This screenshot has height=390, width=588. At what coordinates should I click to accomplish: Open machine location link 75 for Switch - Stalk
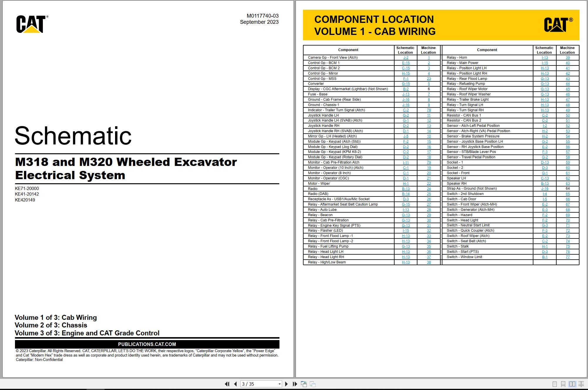[x=568, y=246]
